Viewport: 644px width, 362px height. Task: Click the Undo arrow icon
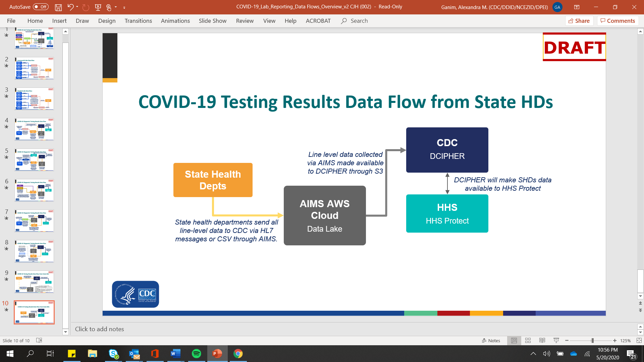(x=70, y=7)
